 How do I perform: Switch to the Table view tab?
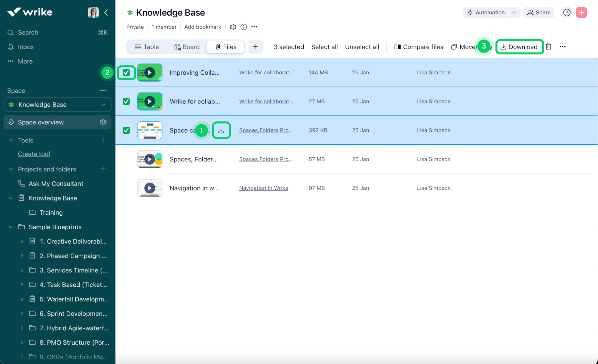[x=147, y=47]
